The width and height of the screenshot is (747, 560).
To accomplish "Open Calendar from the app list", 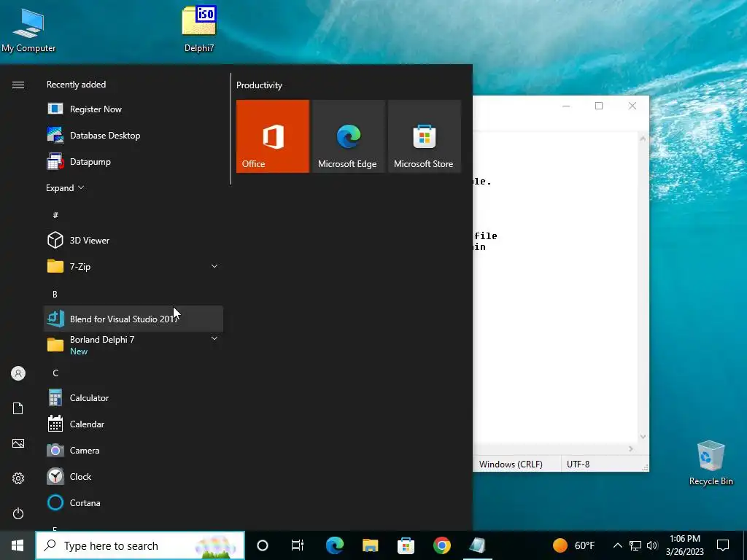I will click(x=133, y=424).
